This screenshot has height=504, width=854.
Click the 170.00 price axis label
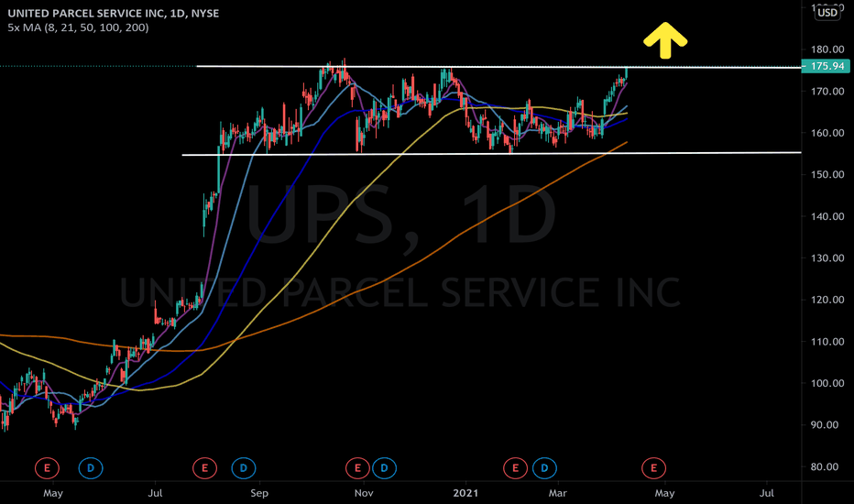point(827,91)
